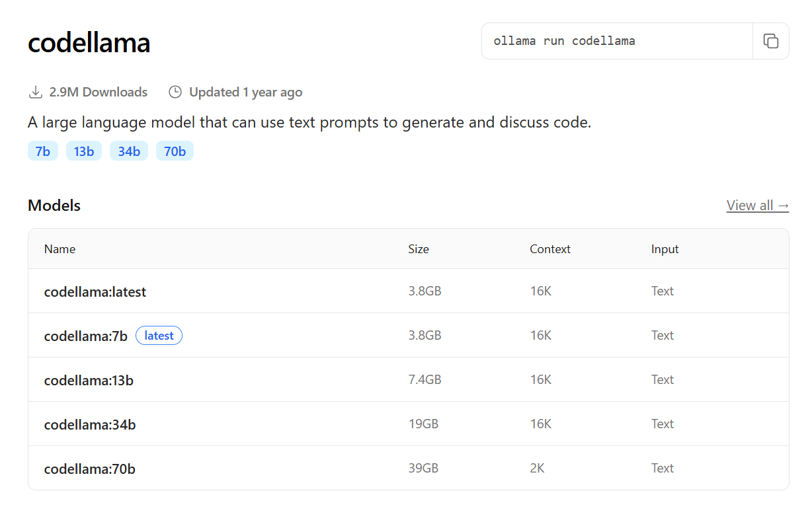Click Text input in codellama:7b row
Viewport: 812px width, 532px height.
[x=663, y=336]
